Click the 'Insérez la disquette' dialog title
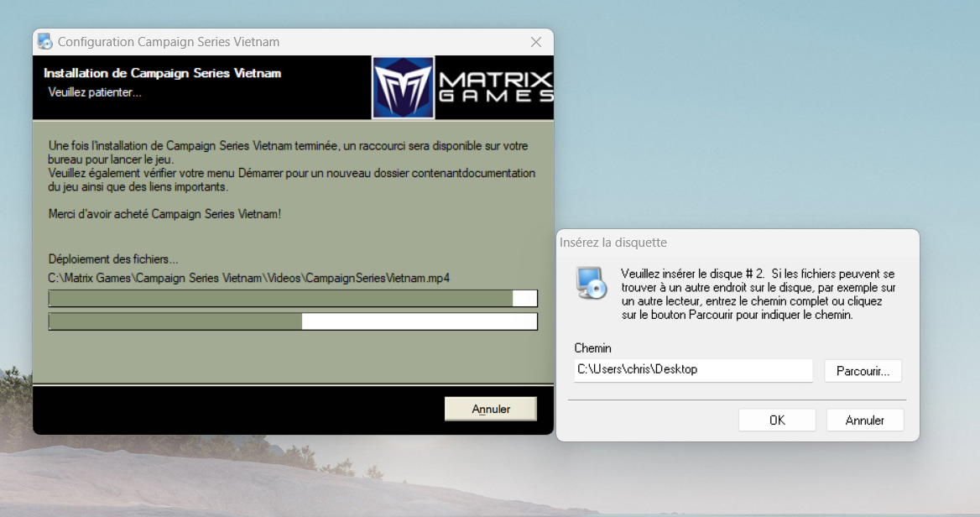The width and height of the screenshot is (980, 517). [613, 243]
